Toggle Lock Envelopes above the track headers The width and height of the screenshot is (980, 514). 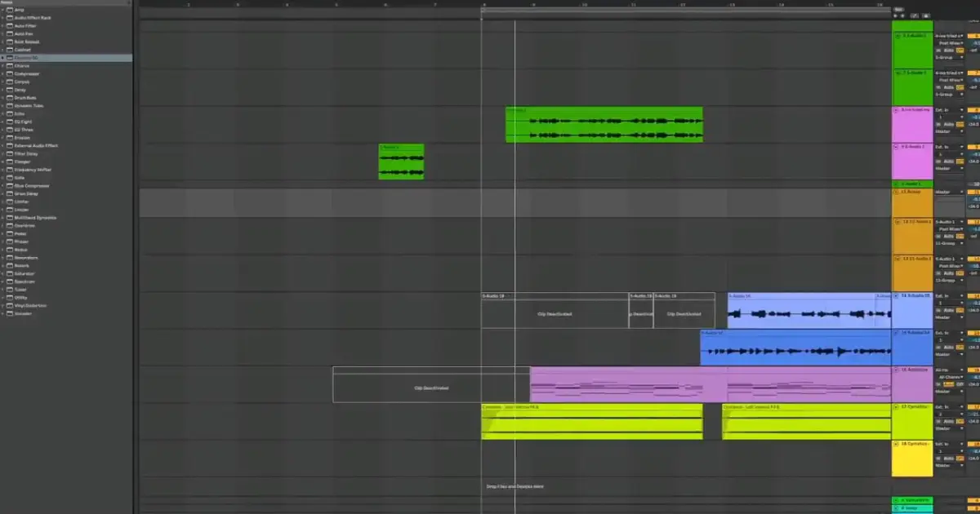[926, 16]
